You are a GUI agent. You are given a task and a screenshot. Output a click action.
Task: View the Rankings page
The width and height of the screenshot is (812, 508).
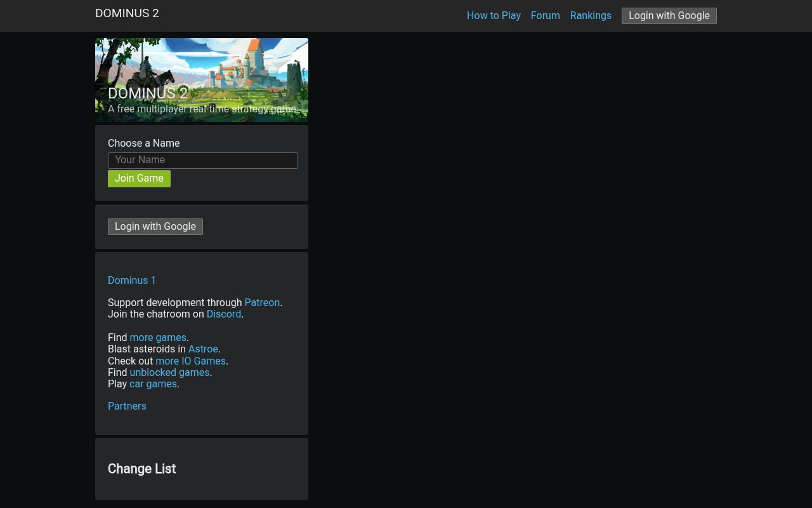click(591, 16)
